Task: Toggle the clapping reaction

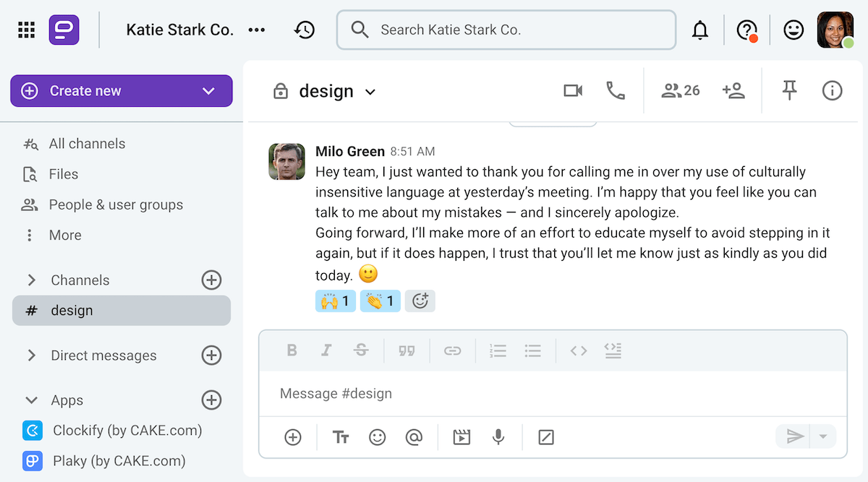Action: click(380, 301)
